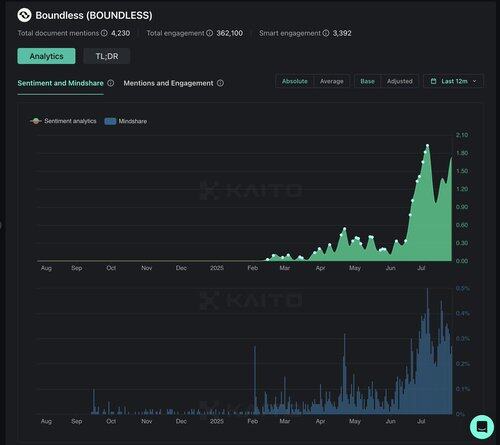
Task: Show info for Mentions and Engagement tab
Action: pyautogui.click(x=220, y=83)
